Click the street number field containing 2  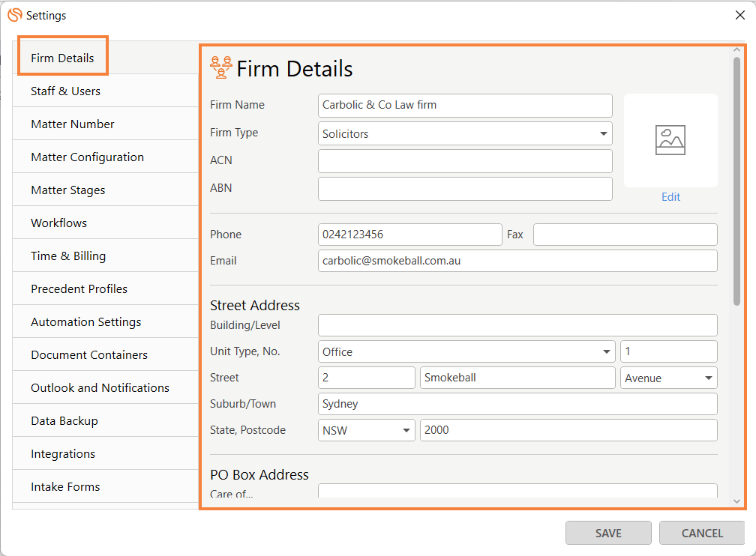367,378
